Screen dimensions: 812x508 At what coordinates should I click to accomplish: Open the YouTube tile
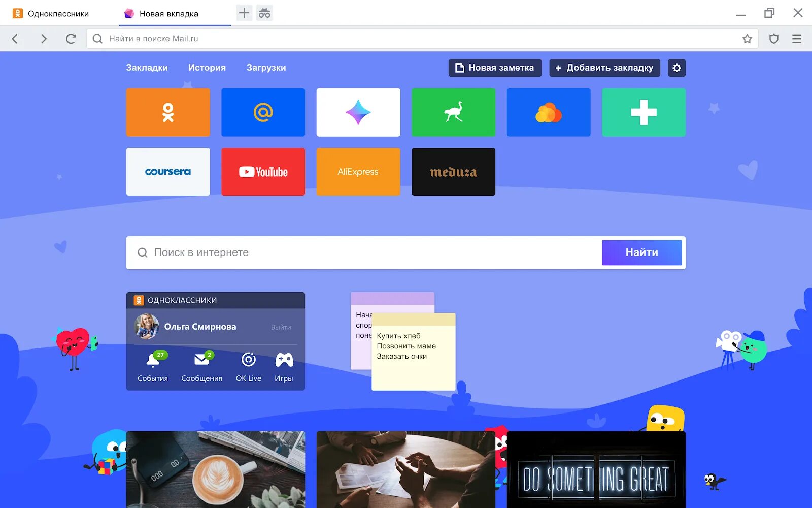click(263, 172)
